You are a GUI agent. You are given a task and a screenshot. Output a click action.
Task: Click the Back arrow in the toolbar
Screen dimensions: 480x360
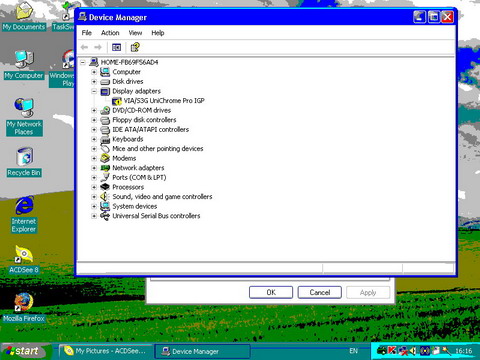(x=84, y=47)
